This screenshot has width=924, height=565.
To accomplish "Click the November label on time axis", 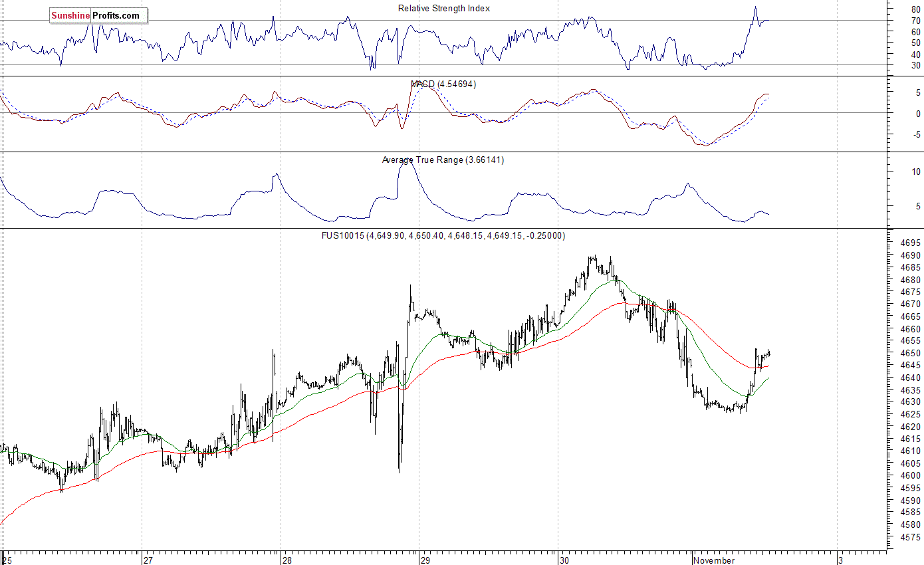I will coord(714,560).
